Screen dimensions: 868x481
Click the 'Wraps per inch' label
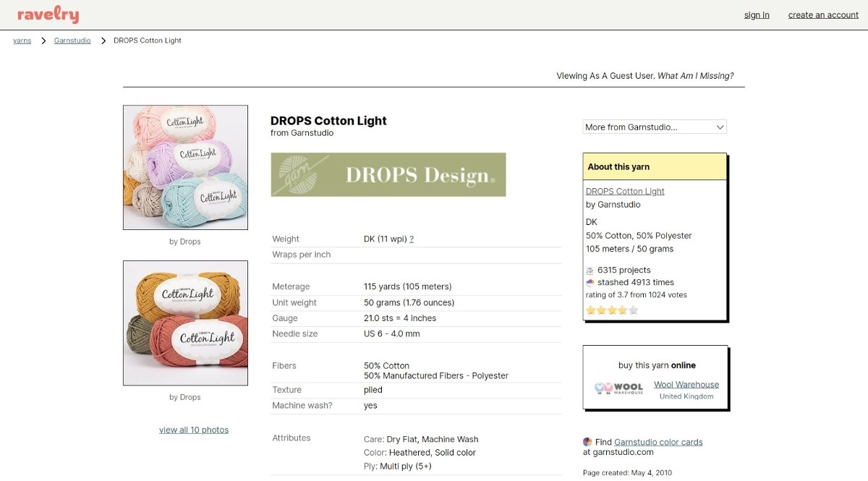302,255
